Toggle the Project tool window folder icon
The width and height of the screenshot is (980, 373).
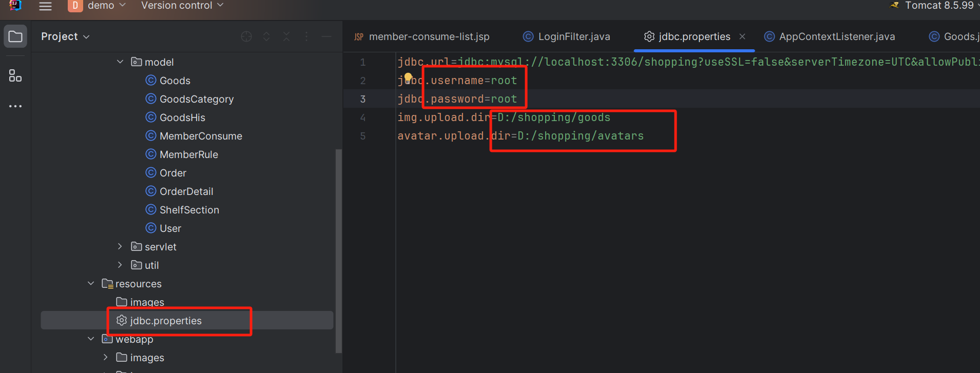[x=15, y=36]
